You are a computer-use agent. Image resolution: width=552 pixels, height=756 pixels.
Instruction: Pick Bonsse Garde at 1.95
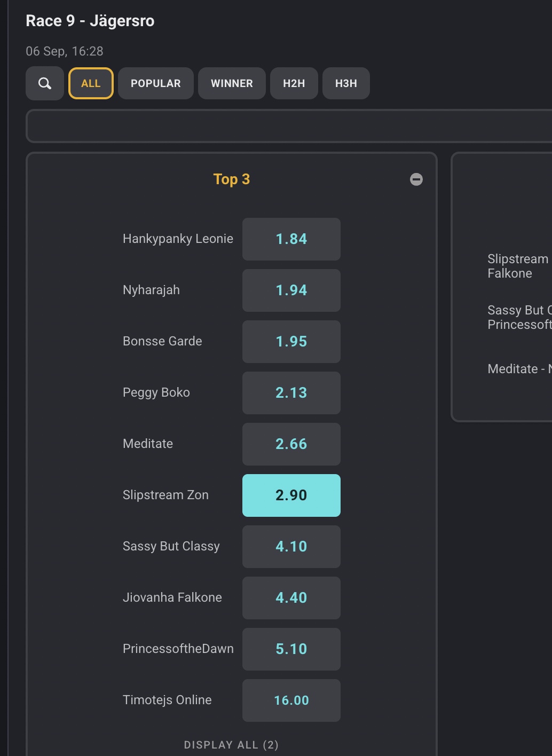tap(291, 342)
